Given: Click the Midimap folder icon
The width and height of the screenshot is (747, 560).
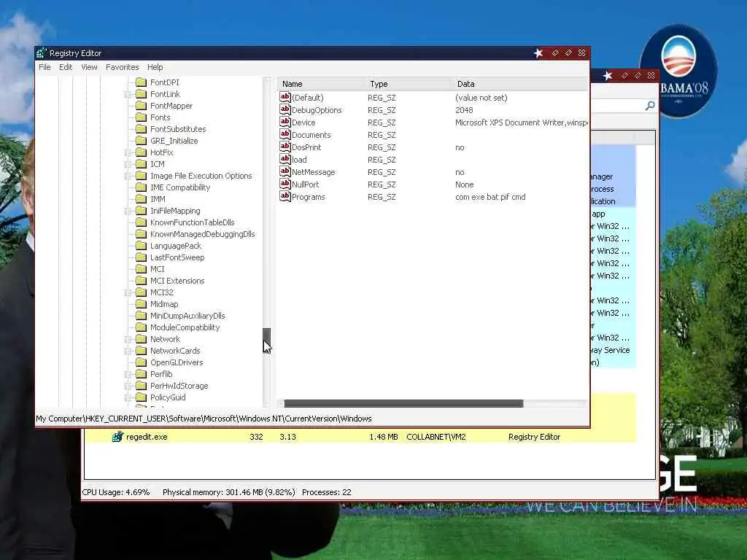Looking at the screenshot, I should coord(141,304).
